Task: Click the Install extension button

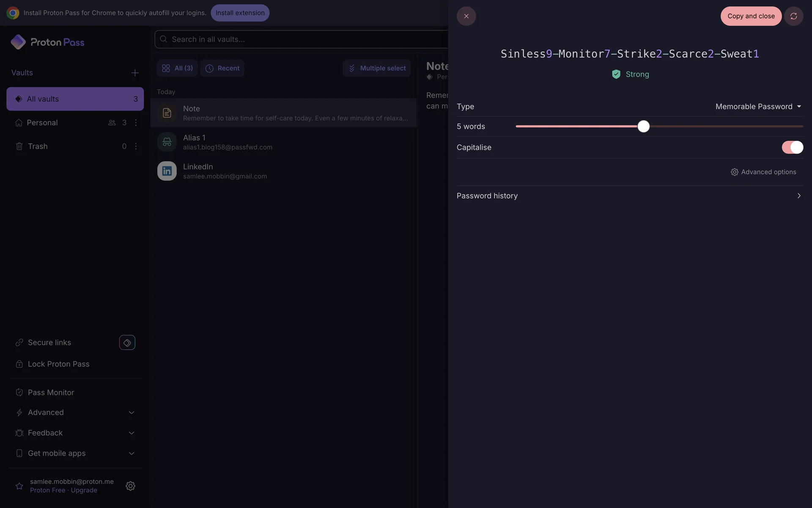Action: point(240,13)
